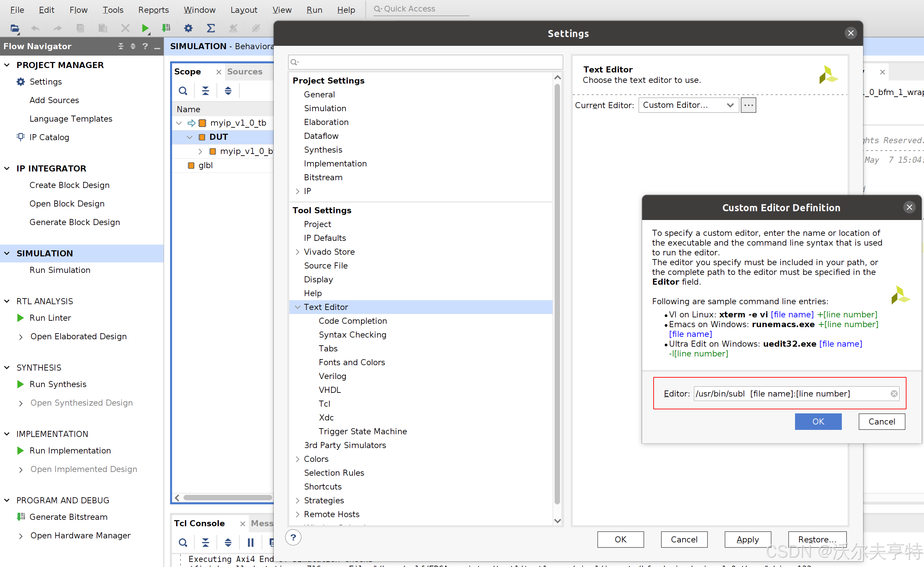The image size is (924, 567).
Task: Click OK in the Settings dialog
Action: [620, 539]
